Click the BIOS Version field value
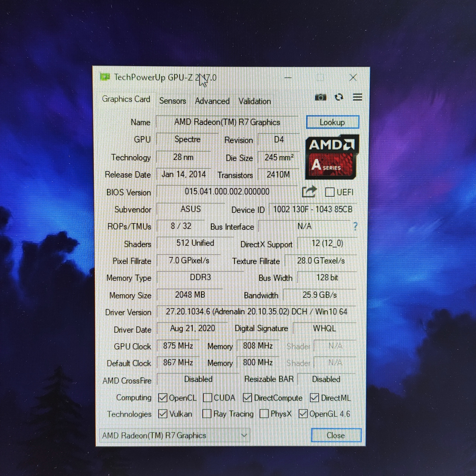Image resolution: width=476 pixels, height=476 pixels. pyautogui.click(x=227, y=192)
